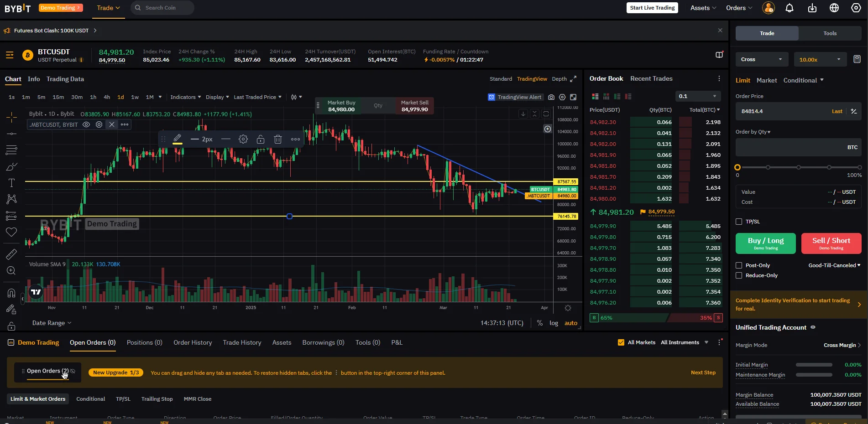Click Start Live Trading
This screenshot has width=868, height=424.
(652, 8)
